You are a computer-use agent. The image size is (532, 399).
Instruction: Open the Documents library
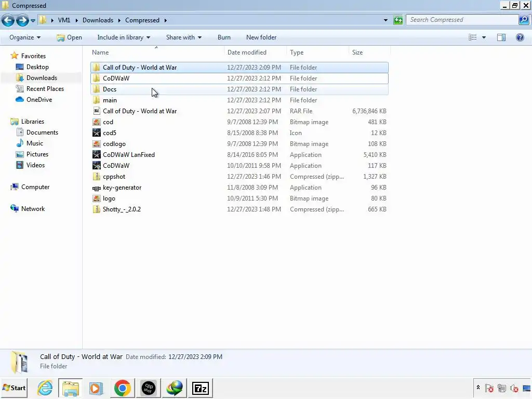[42, 132]
